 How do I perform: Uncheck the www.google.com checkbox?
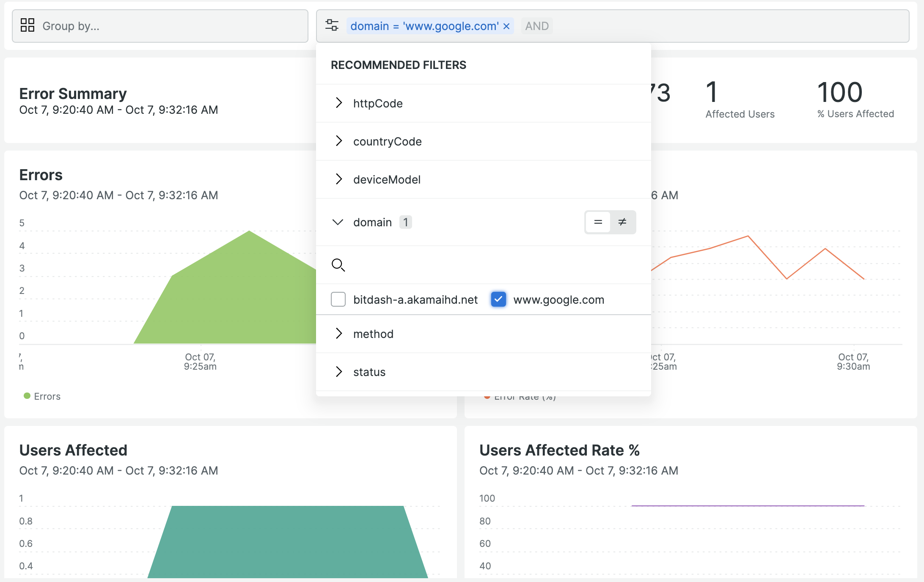(x=498, y=299)
